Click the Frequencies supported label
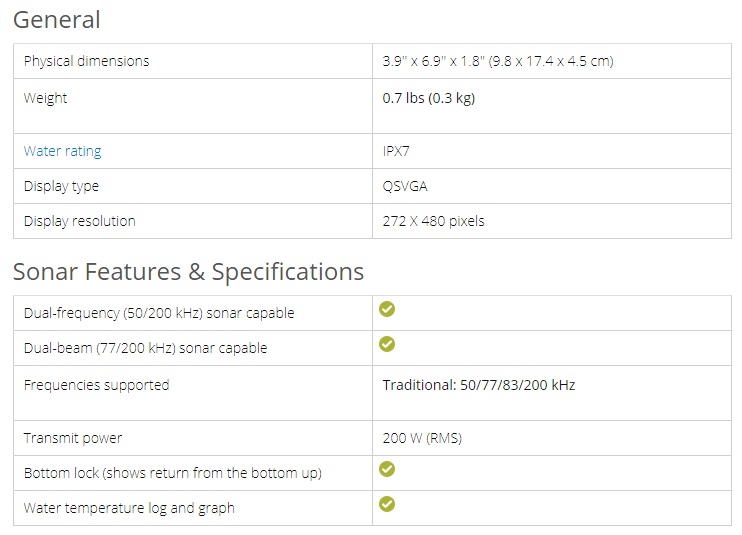 click(96, 385)
